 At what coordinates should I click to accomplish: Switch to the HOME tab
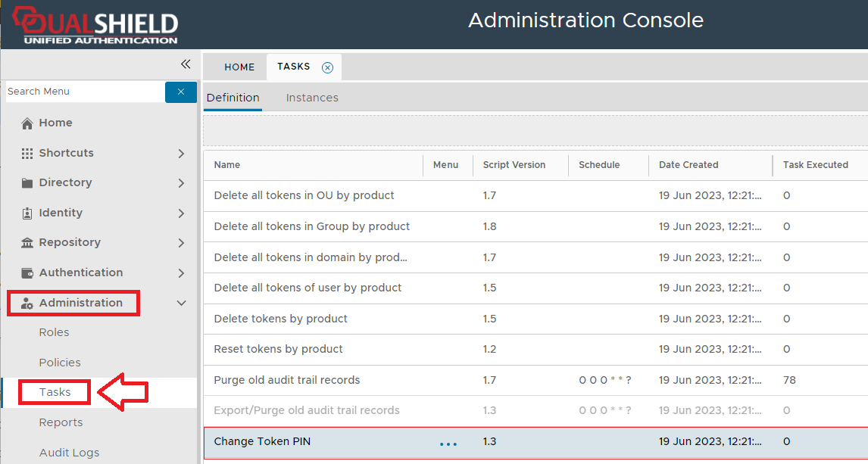coord(239,67)
